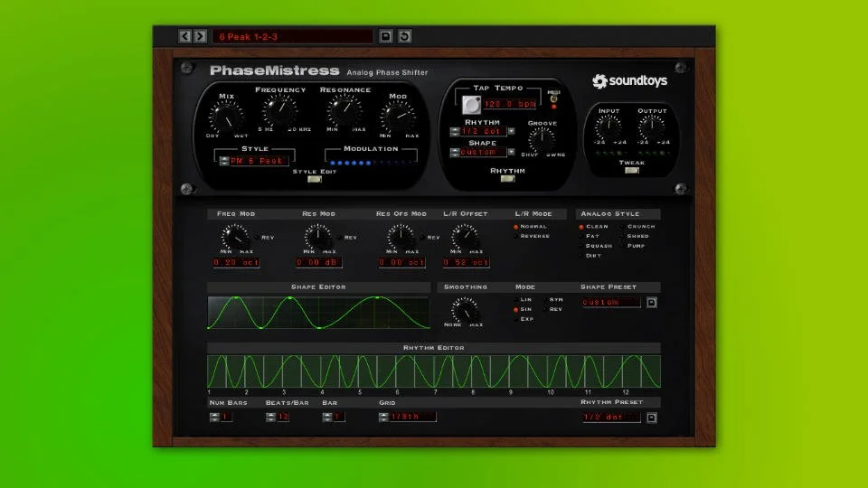
Task: Click the Res Mod knob
Action: coord(317,237)
